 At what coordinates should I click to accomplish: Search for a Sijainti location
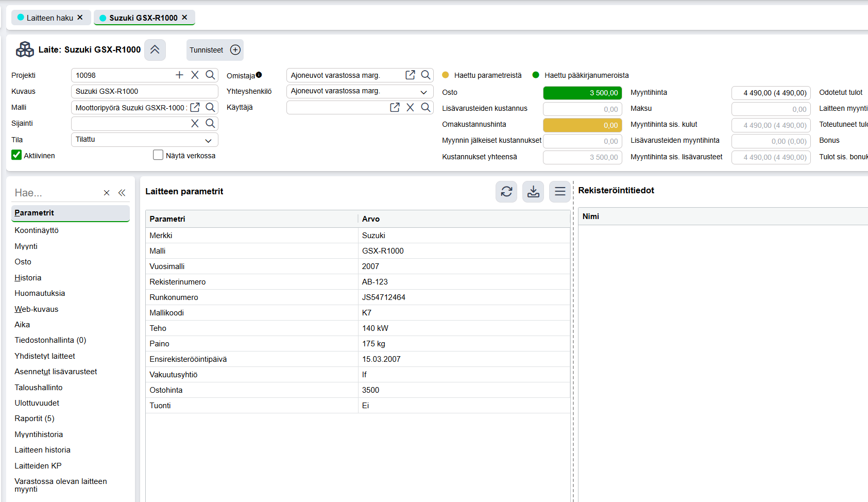210,123
